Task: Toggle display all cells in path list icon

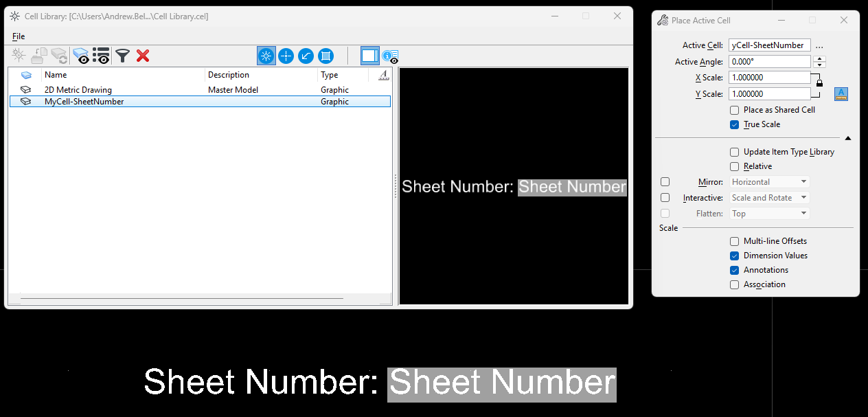Action: click(x=102, y=56)
